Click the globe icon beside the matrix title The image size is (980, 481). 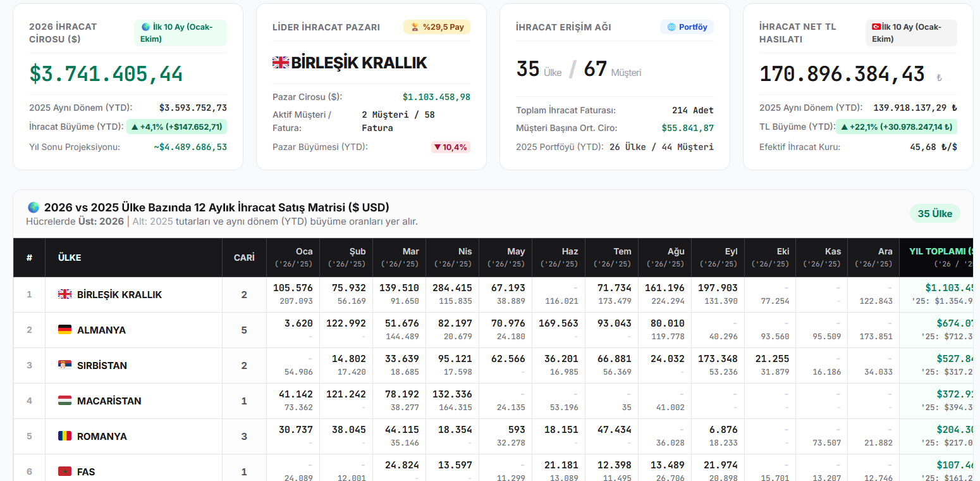tap(34, 208)
